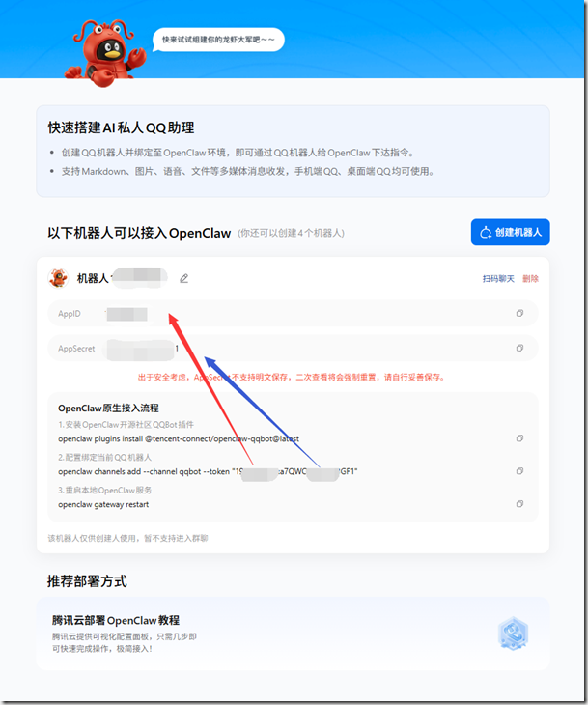Copy the AppSecret value

[519, 348]
